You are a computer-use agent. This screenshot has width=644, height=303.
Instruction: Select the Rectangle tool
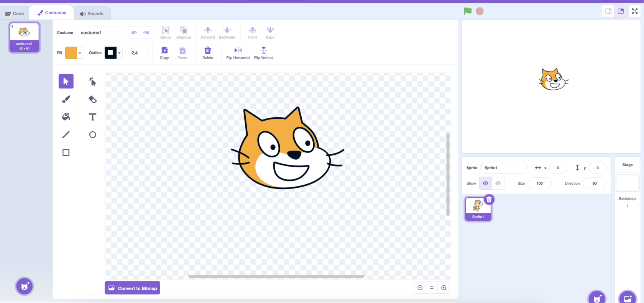pos(66,152)
